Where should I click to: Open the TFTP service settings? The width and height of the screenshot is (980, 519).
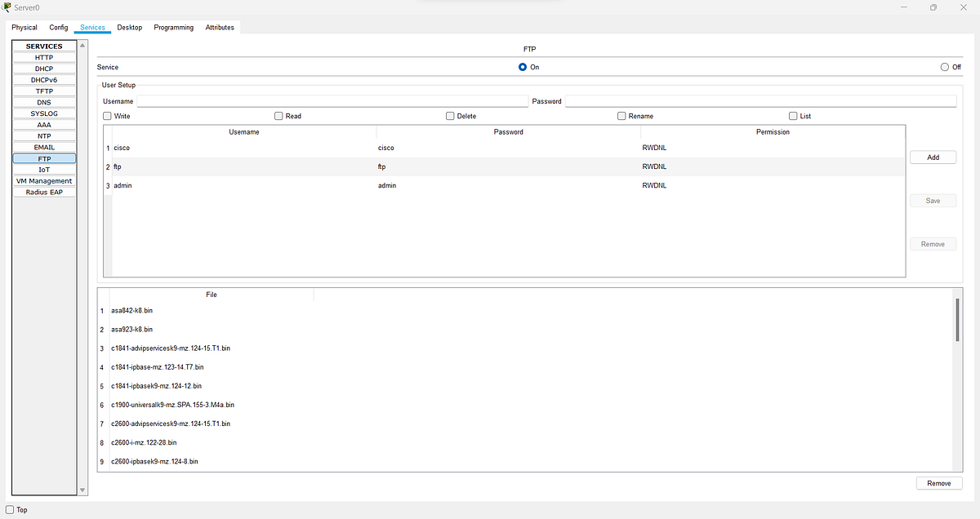(x=43, y=91)
